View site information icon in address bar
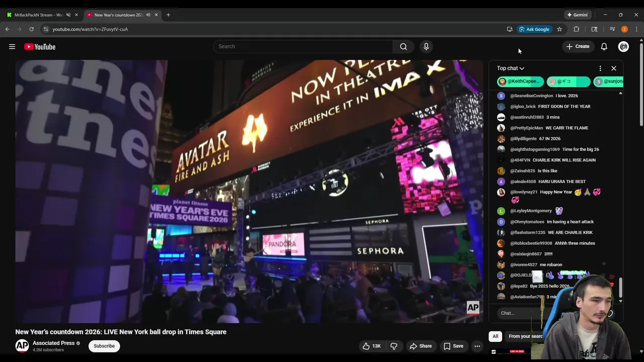644x362 pixels. 46,29
